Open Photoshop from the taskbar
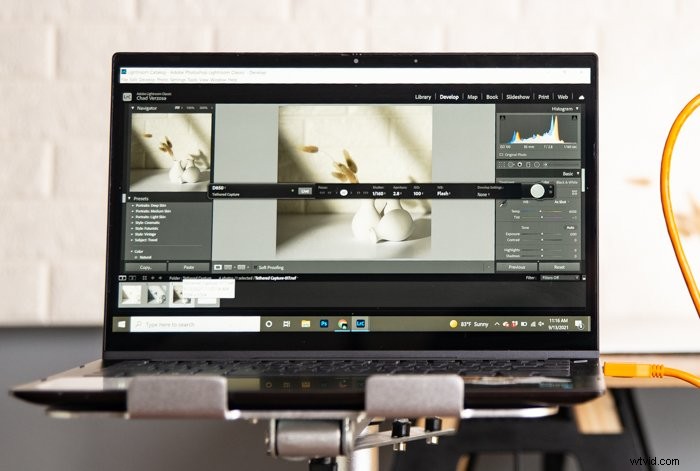Screen dimensions: 700x471 [x=324, y=324]
